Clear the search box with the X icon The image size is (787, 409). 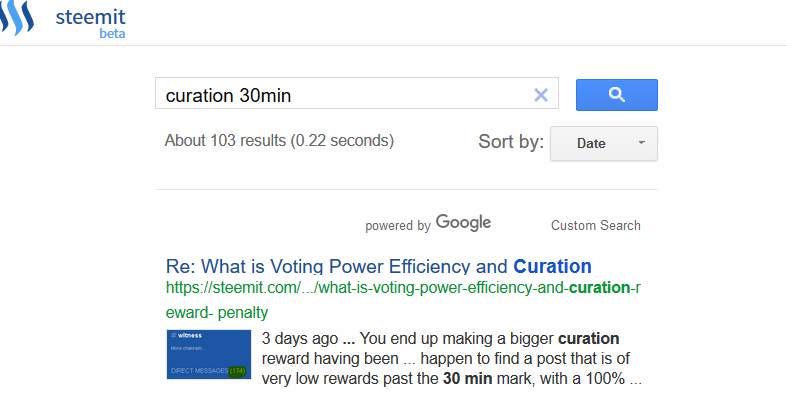[x=541, y=96]
